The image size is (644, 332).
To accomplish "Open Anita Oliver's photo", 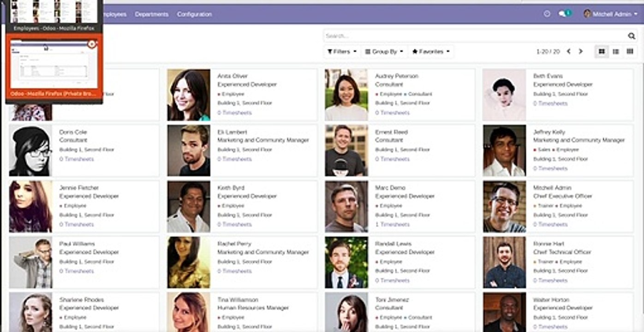I will click(x=189, y=95).
